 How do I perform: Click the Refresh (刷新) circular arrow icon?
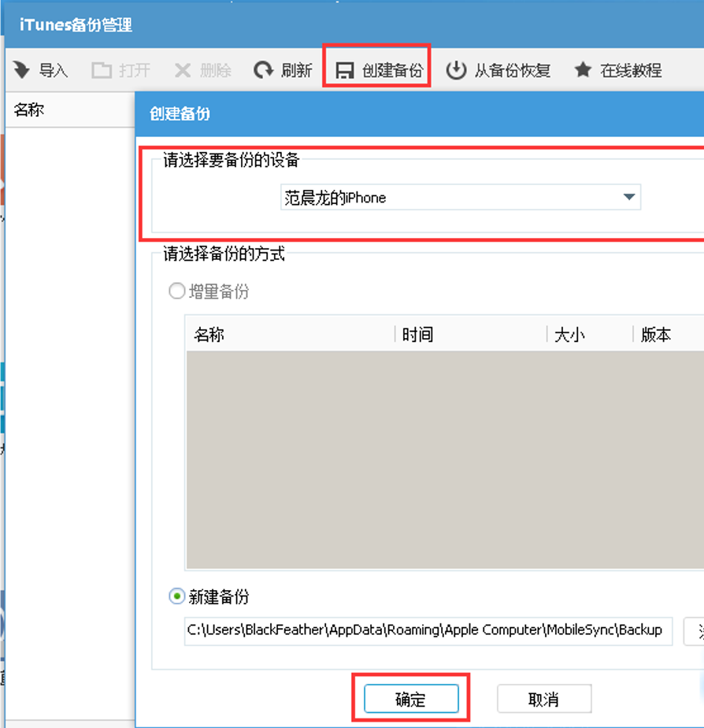click(x=264, y=70)
